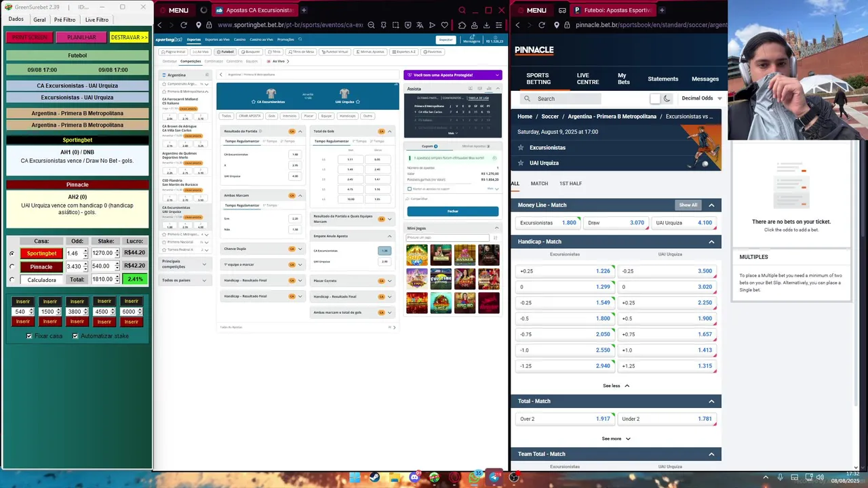868x488 pixels.
Task: Open the Decimal Odds dropdown on Pinnacle
Action: pos(701,98)
